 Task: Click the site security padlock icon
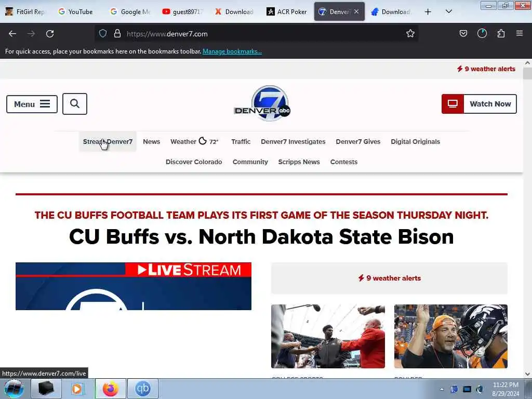pos(117,34)
